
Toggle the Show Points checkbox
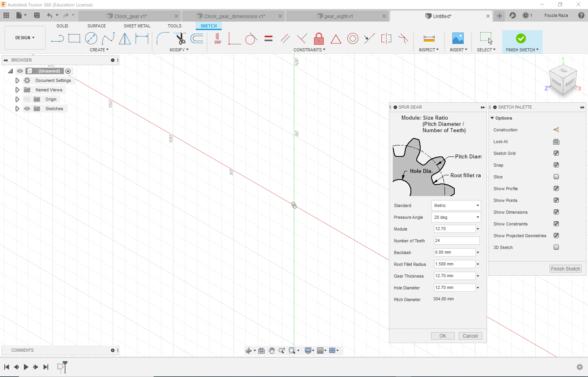click(556, 200)
